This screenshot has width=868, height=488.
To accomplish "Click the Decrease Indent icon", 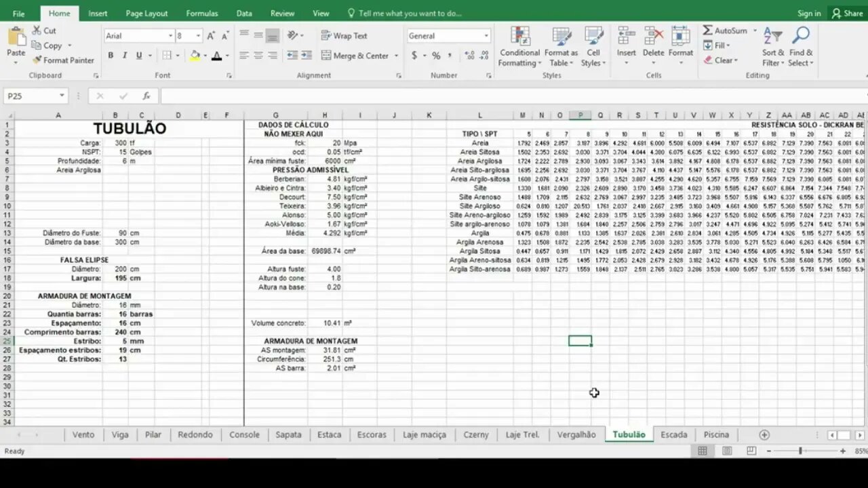I will (x=292, y=56).
